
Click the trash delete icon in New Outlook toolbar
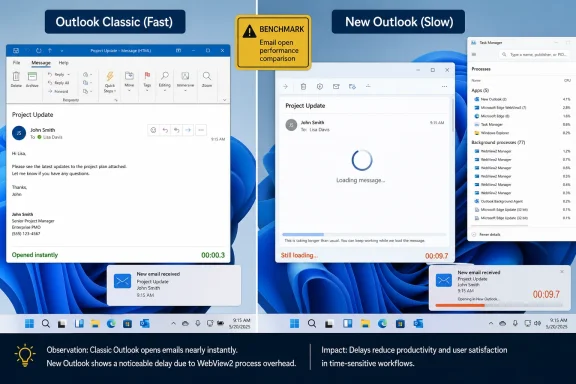coord(303,87)
